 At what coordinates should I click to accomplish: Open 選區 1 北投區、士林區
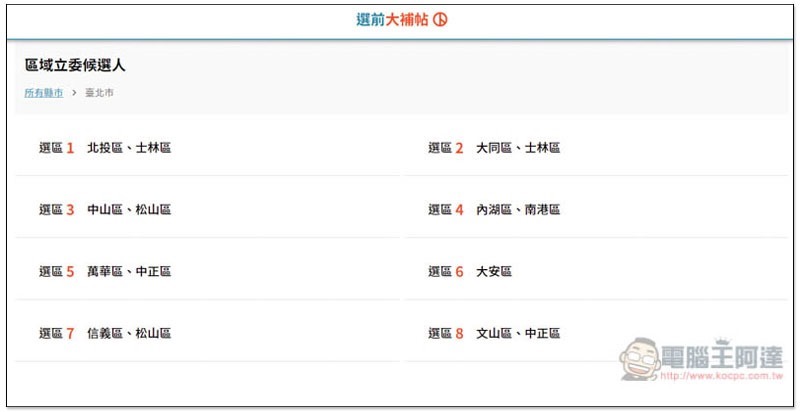208,148
